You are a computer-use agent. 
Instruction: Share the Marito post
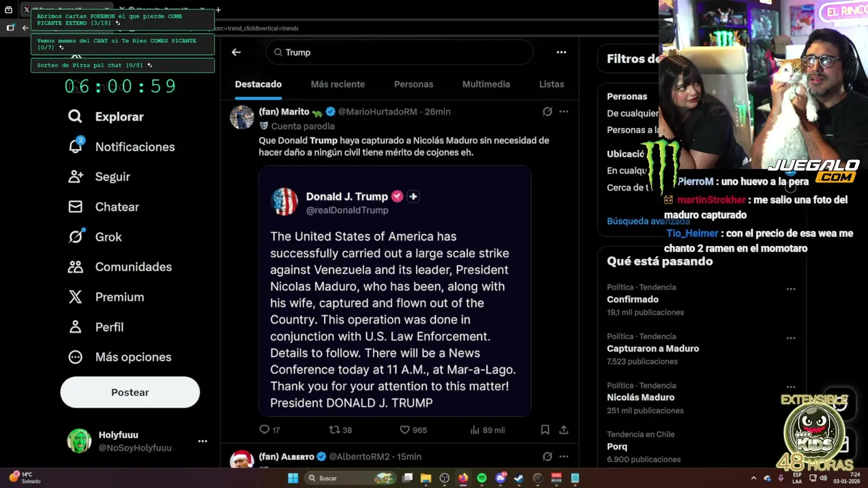pos(564,430)
